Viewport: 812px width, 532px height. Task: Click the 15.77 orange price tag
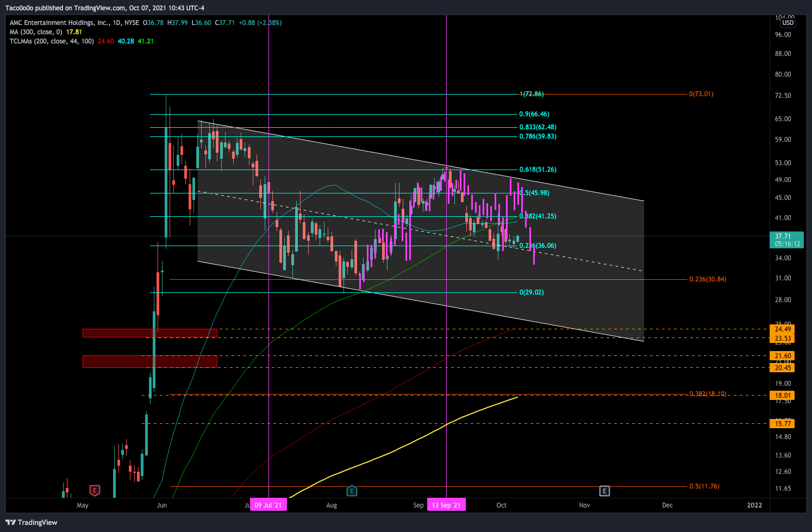click(783, 423)
